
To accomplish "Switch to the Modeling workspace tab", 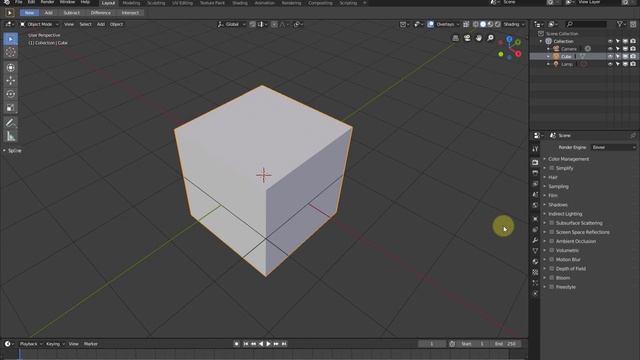I will click(131, 3).
